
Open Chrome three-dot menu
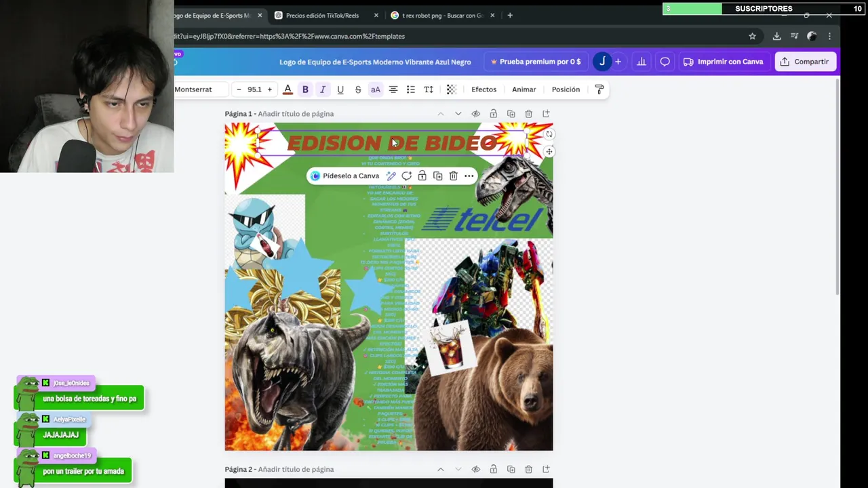(x=829, y=37)
